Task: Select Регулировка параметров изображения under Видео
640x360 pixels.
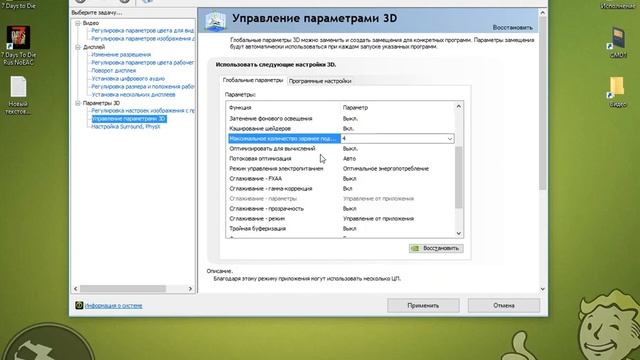Action: coord(143,38)
